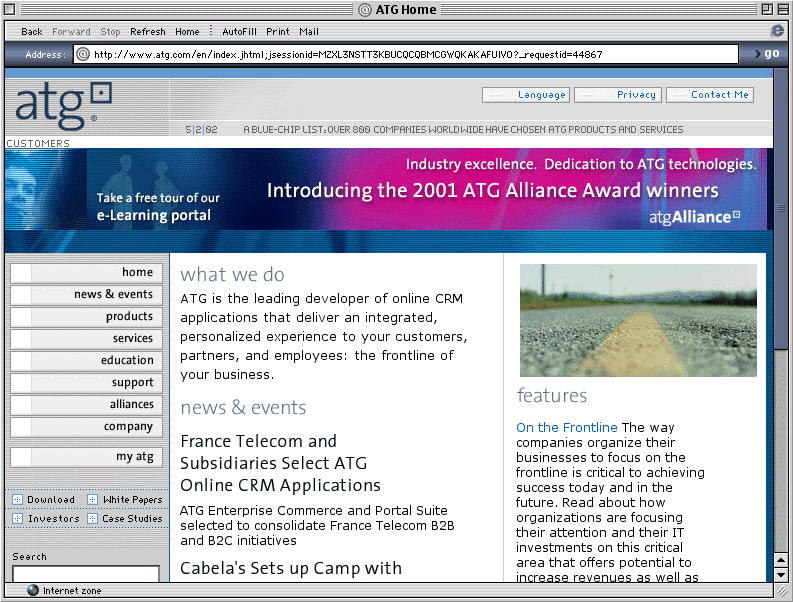
Task: Click the @ page icon in address bar
Action: click(83, 54)
